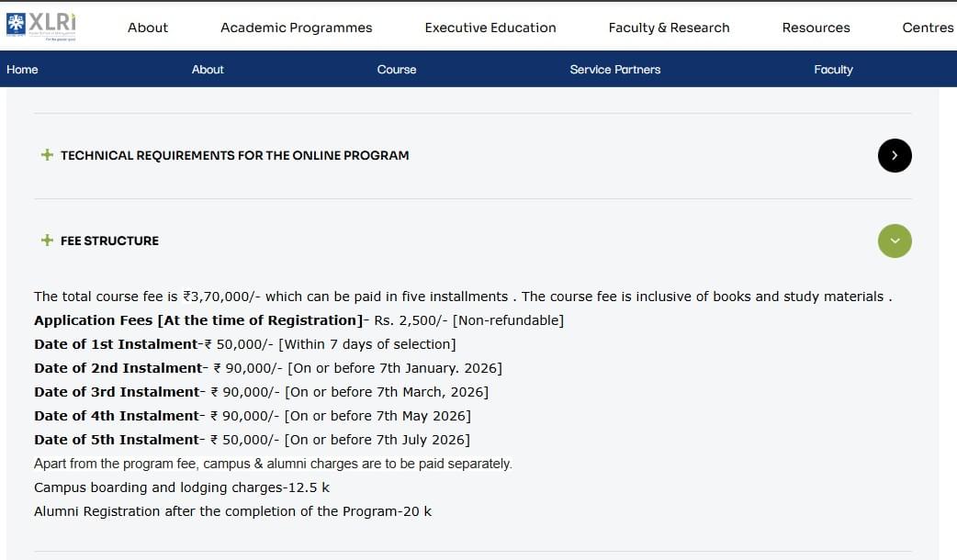Jump to the Faculty section
This screenshot has height=560, width=957.
click(833, 70)
